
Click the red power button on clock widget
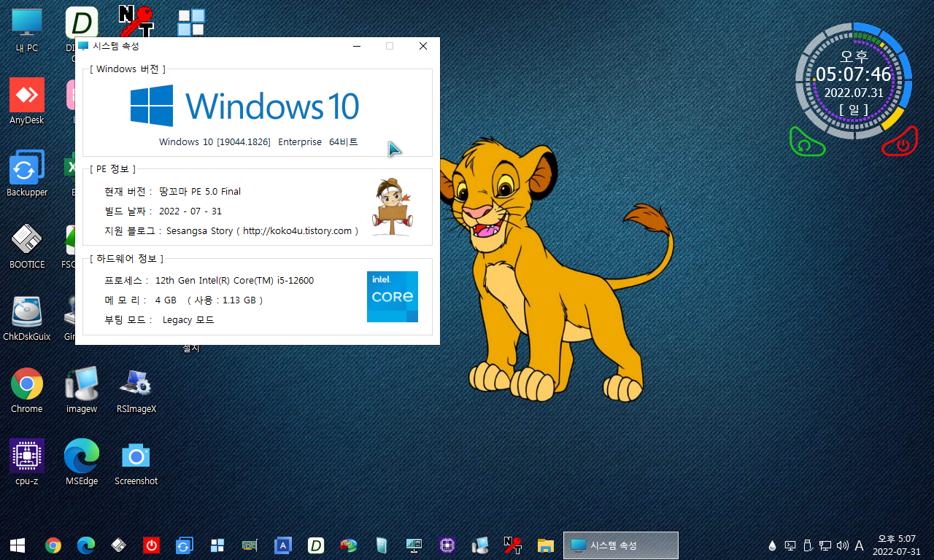coord(900,142)
